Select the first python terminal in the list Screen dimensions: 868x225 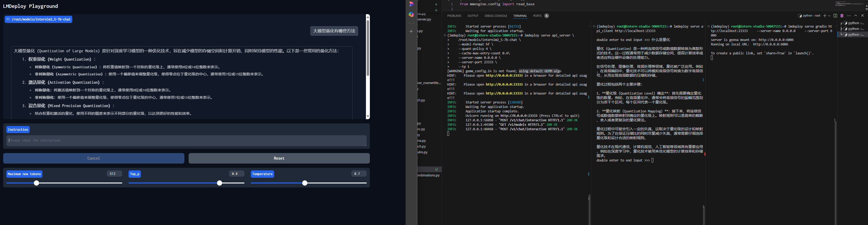(x=853, y=23)
